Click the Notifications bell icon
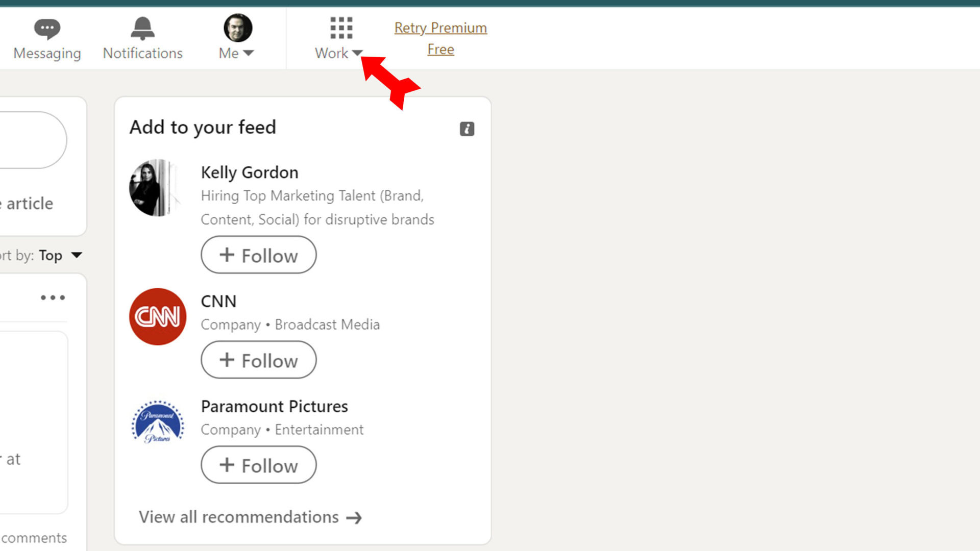 point(142,29)
